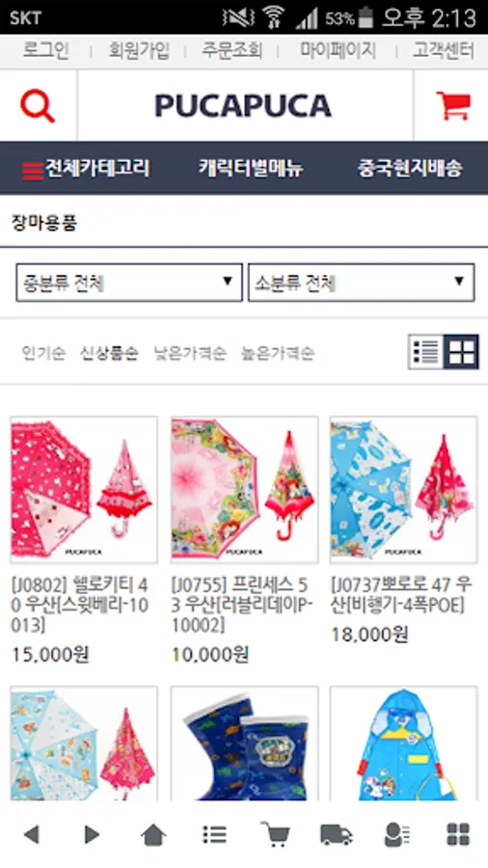Go to home via bottom house icon
Viewport: 488px width, 868px height.
(x=153, y=834)
